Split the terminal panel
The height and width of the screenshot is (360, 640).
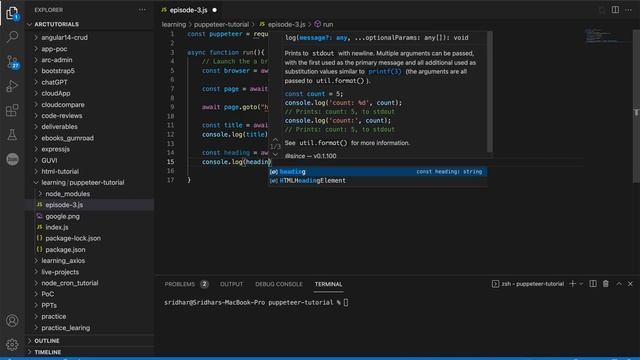click(x=593, y=284)
